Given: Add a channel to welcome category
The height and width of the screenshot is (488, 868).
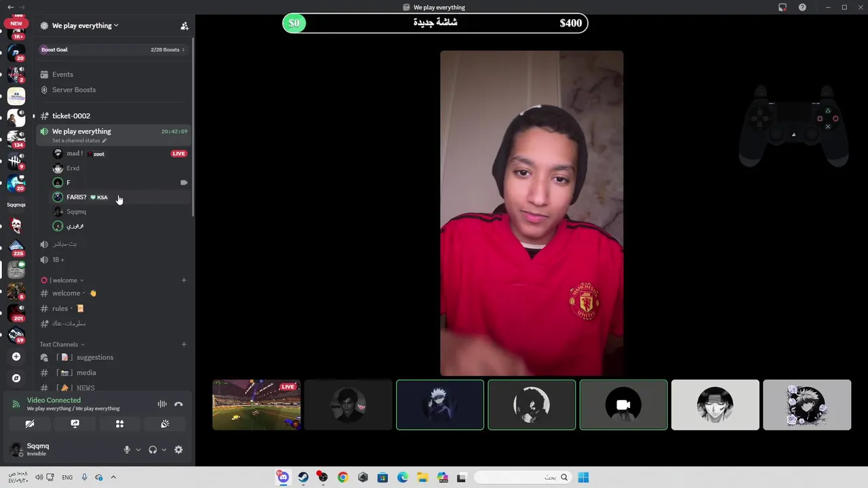Looking at the screenshot, I should [x=184, y=280].
